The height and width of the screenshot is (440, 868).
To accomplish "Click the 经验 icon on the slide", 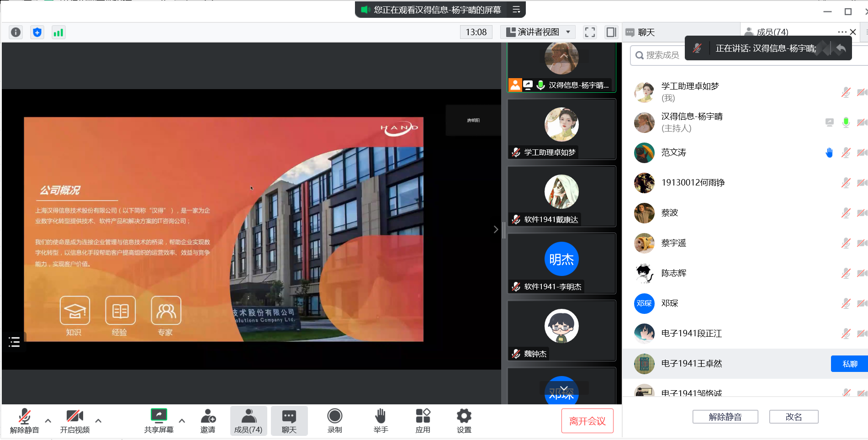I will 120,311.
